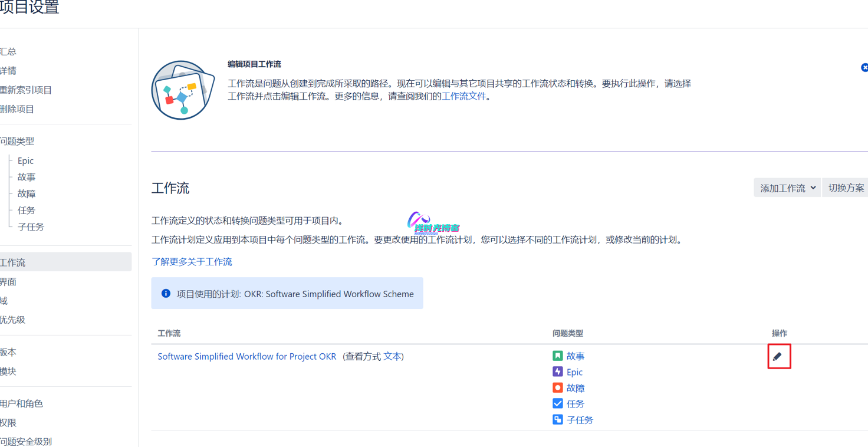Click the blue 任务 checkmark icon
868x447 pixels.
[x=557, y=403]
